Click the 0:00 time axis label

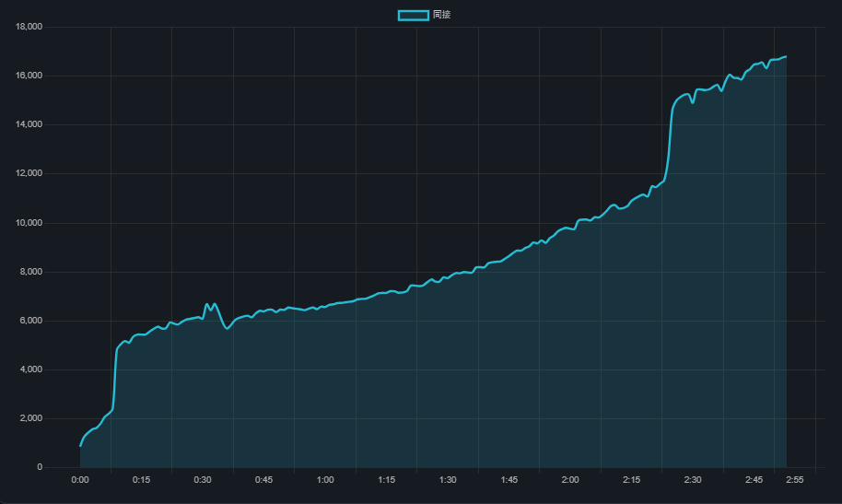pyautogui.click(x=80, y=480)
